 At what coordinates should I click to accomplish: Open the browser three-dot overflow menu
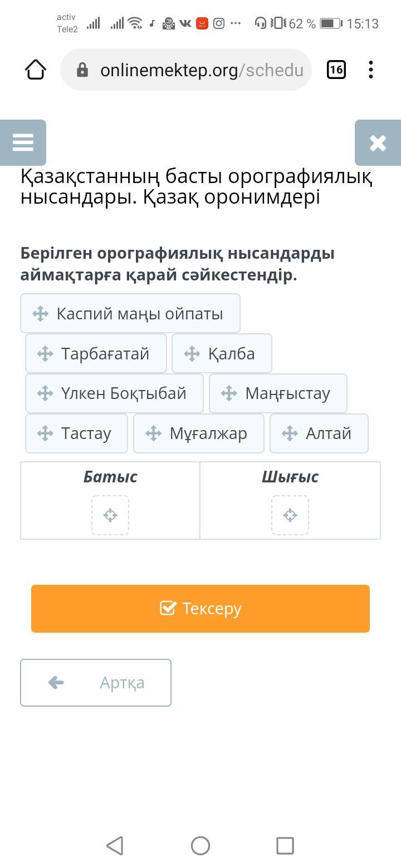pyautogui.click(x=371, y=70)
